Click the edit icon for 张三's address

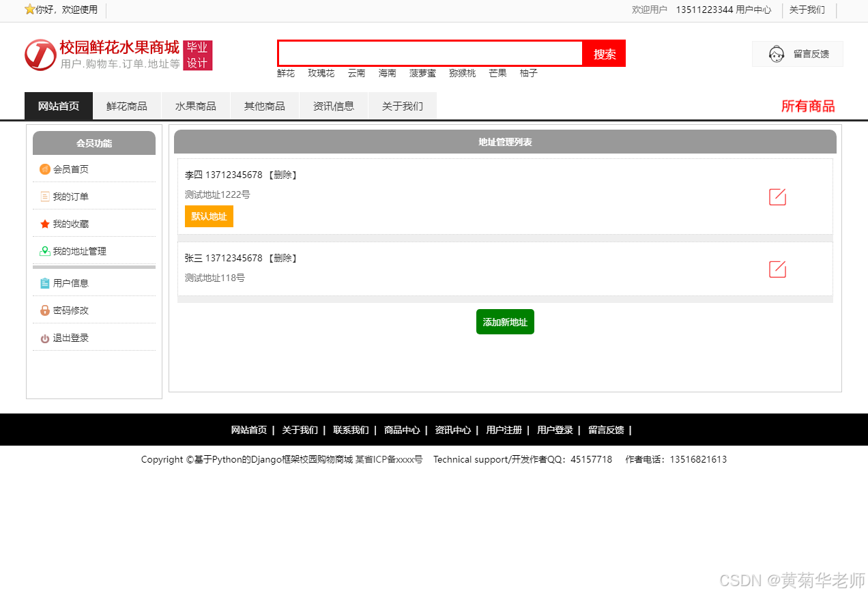coord(777,270)
